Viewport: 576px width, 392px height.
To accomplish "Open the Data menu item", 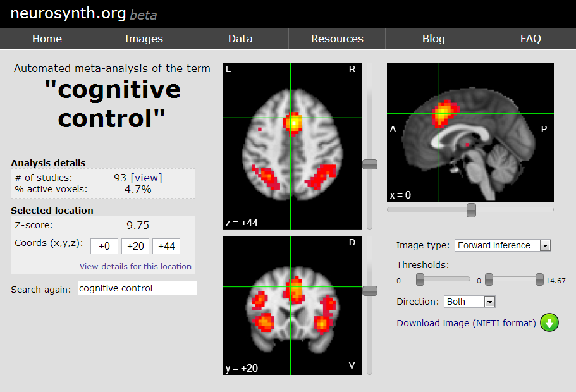I will click(x=240, y=39).
